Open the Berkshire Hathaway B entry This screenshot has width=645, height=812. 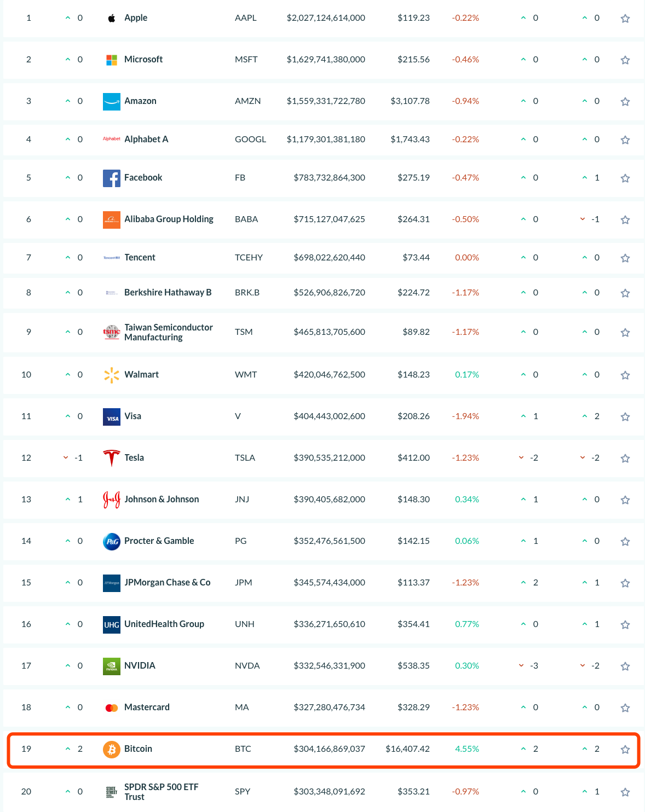coord(168,292)
